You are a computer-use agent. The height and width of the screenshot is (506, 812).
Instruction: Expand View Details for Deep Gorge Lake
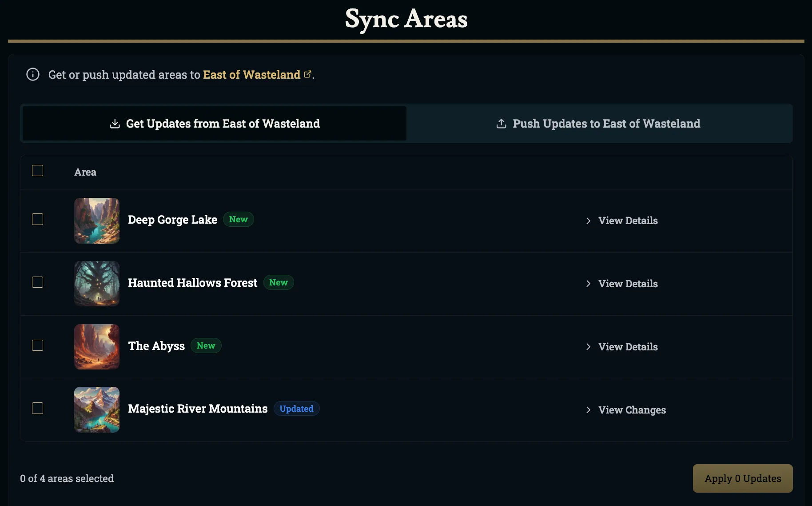click(x=628, y=221)
